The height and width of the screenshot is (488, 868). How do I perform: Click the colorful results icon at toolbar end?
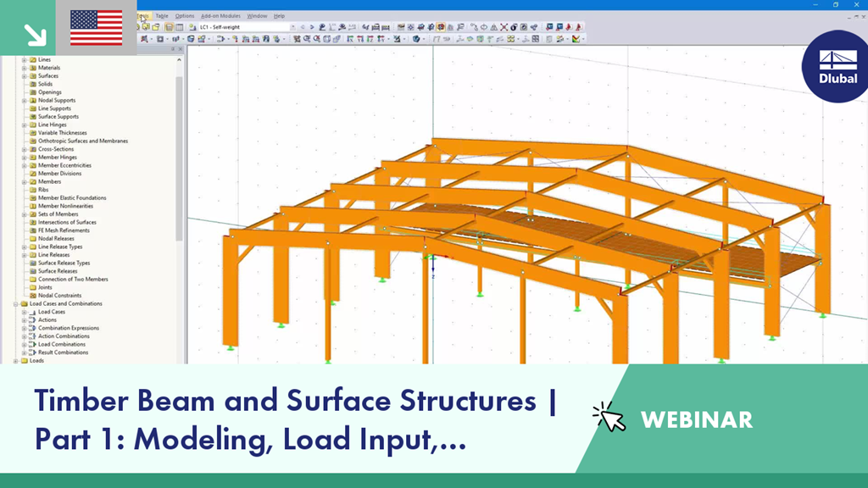pos(576,39)
